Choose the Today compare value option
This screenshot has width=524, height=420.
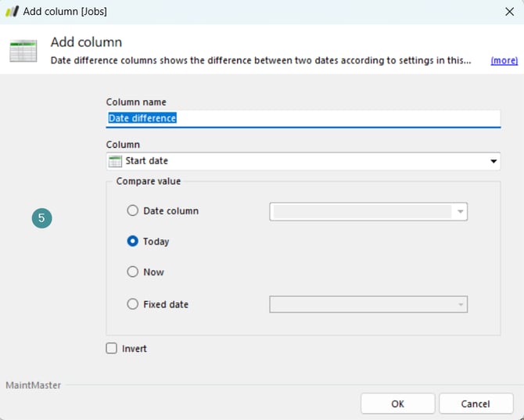(x=133, y=242)
